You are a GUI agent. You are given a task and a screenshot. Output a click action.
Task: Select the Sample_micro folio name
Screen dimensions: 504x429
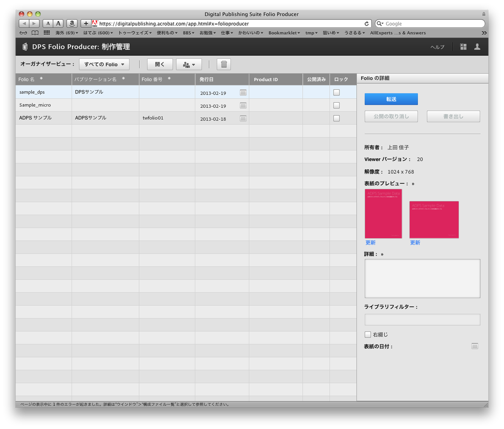pos(35,105)
